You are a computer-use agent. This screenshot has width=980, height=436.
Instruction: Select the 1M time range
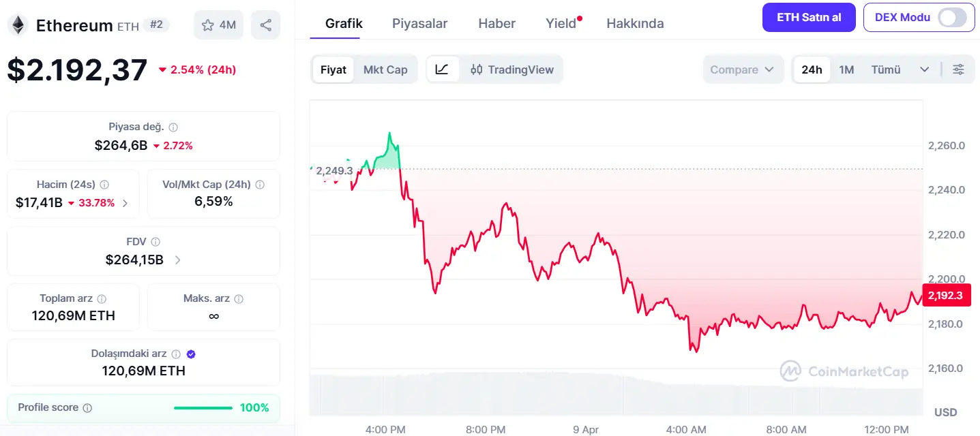846,69
